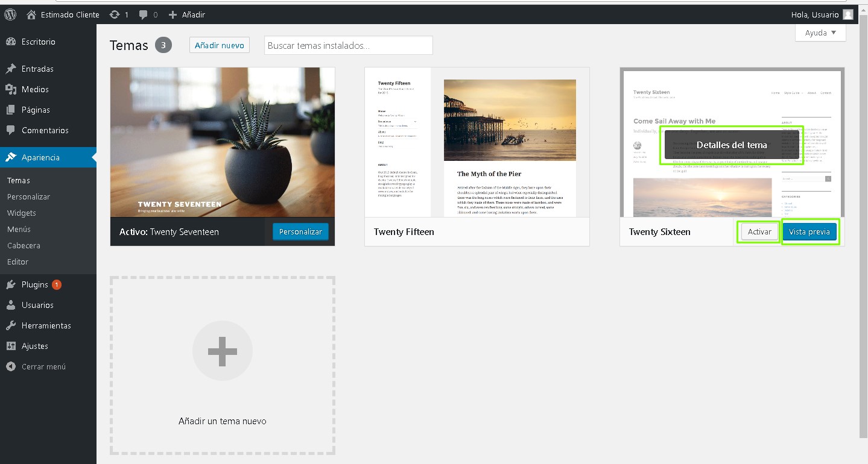The height and width of the screenshot is (464, 868).
Task: Click the Detalles del tema overlay
Action: 732,145
